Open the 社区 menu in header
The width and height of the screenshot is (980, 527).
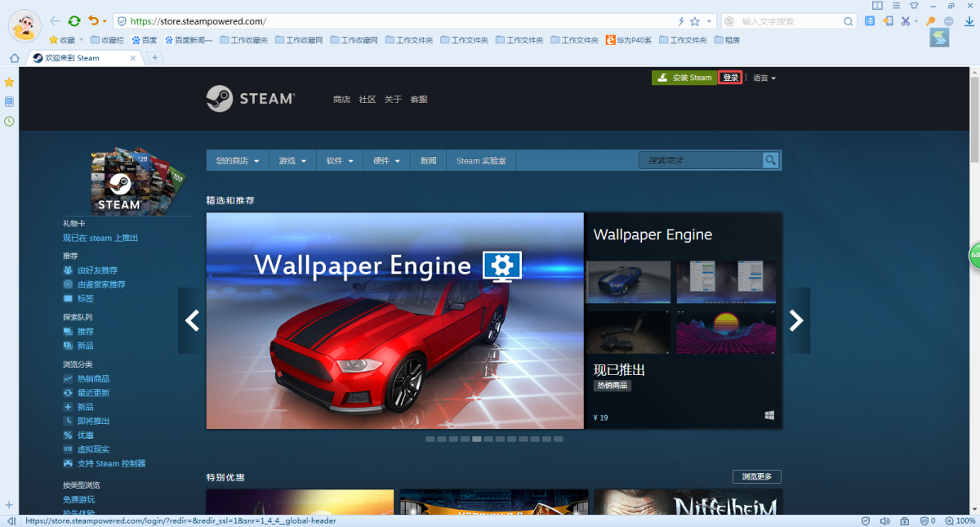click(x=367, y=100)
